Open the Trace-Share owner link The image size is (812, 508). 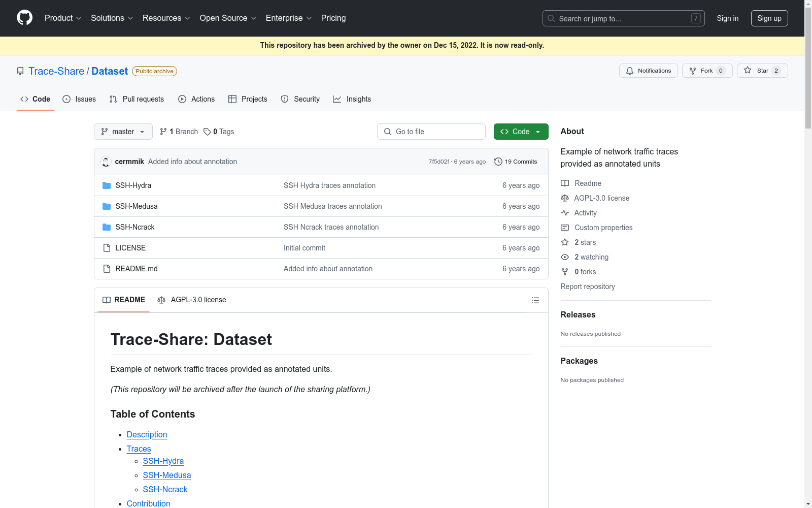click(56, 71)
